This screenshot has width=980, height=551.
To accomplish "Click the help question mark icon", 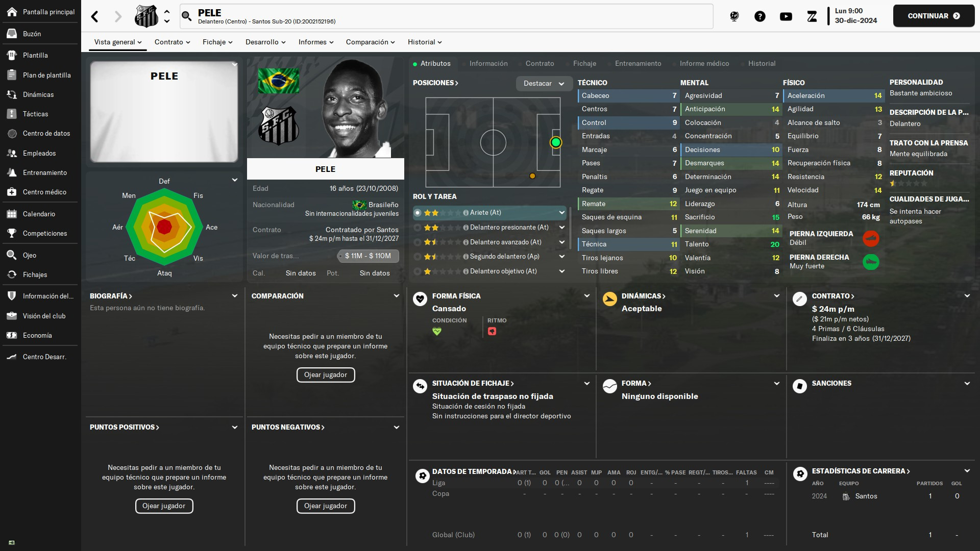I will click(x=760, y=16).
